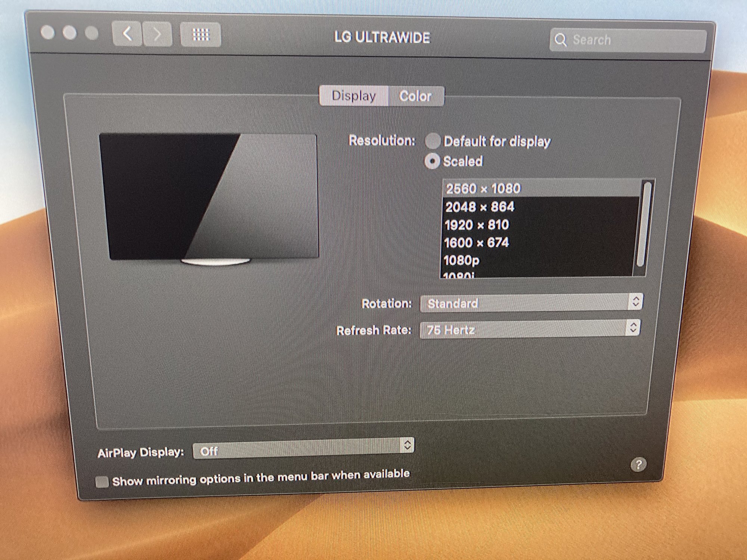Click into the Search field

628,40
